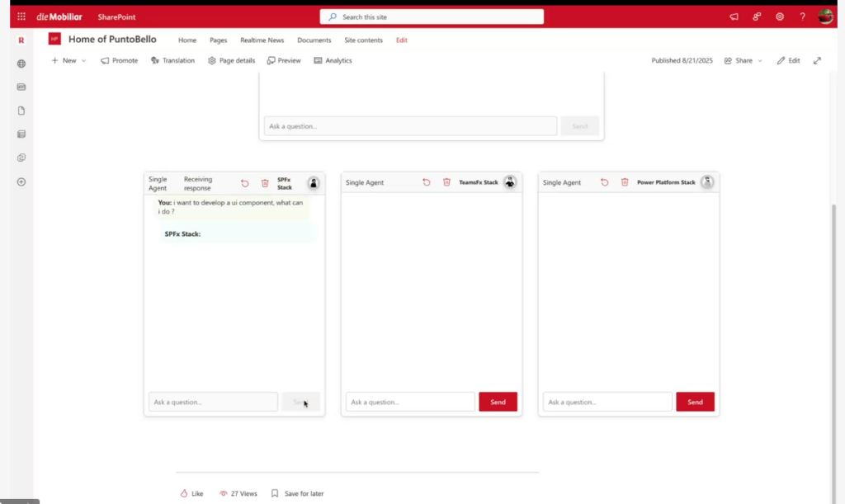Click the Power Platform Stack question field
Viewport: 845px width, 504px height.
pyautogui.click(x=607, y=402)
